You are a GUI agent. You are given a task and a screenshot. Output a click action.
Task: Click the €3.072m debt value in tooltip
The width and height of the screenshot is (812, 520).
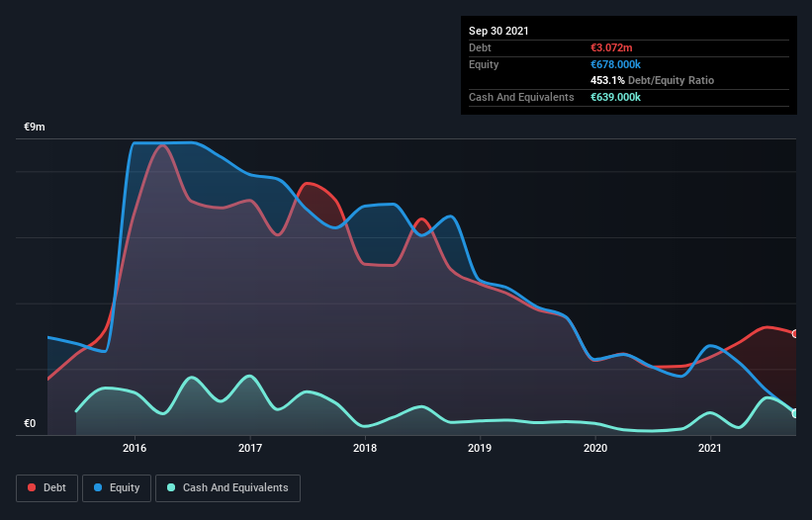click(x=611, y=47)
